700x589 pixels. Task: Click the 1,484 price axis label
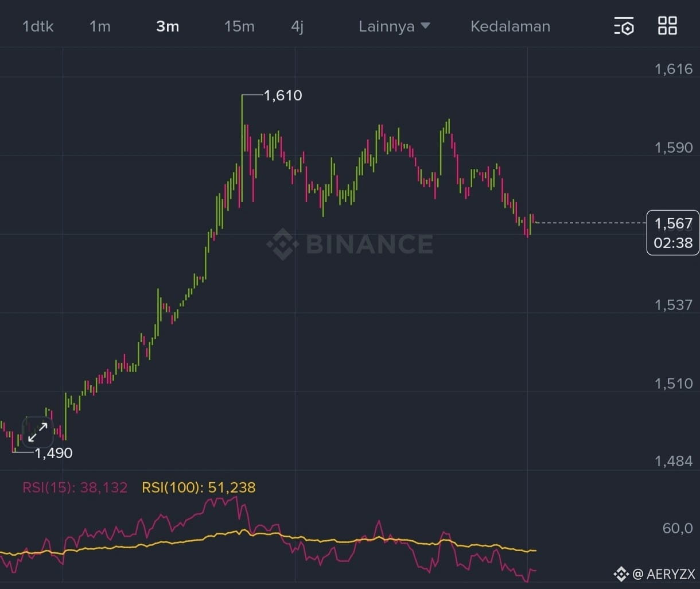[x=674, y=461]
